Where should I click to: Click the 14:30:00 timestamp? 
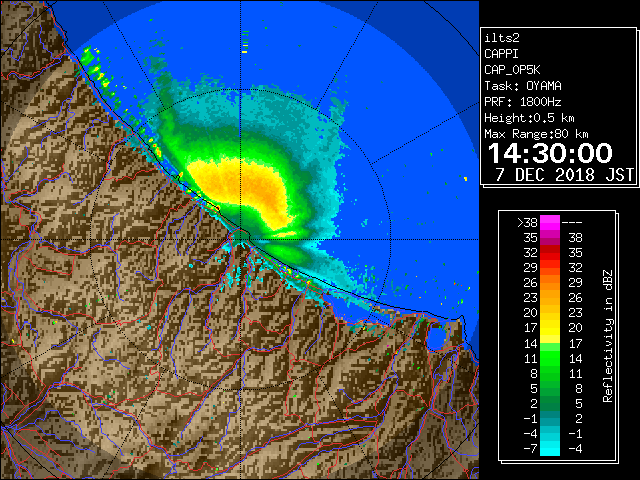coord(550,153)
